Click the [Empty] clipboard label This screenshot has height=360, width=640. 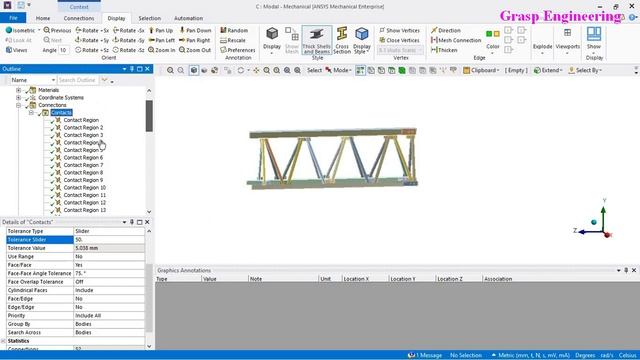[x=516, y=70]
